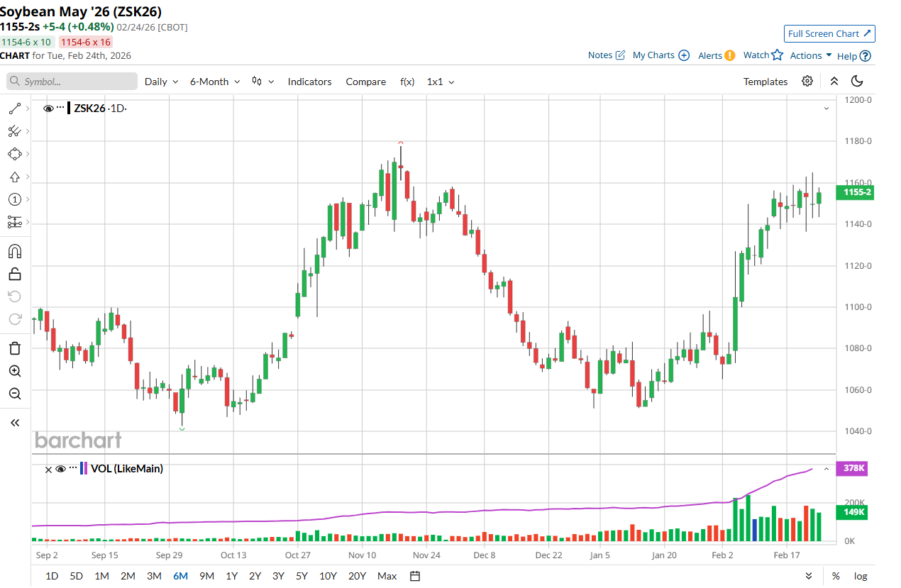This screenshot has height=588, width=901.
Task: Open the Fibonacci and Gann tools
Action: [x=14, y=131]
